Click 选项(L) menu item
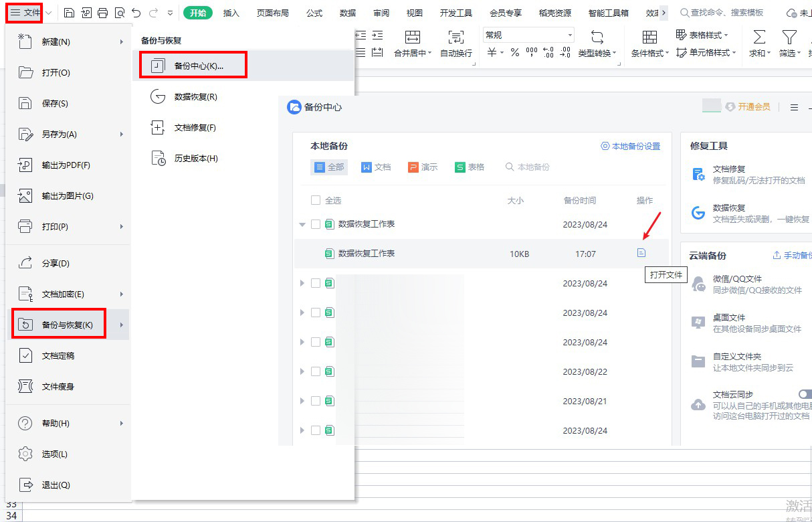 click(x=68, y=454)
